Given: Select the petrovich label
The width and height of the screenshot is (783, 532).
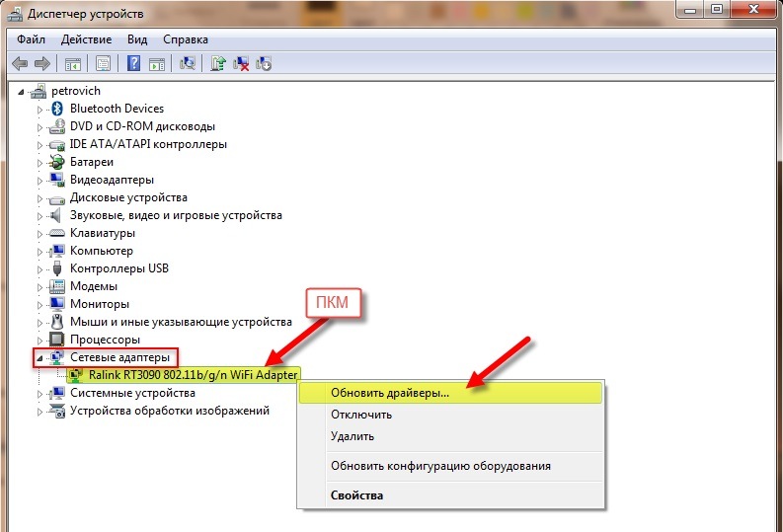Looking at the screenshot, I should [76, 91].
